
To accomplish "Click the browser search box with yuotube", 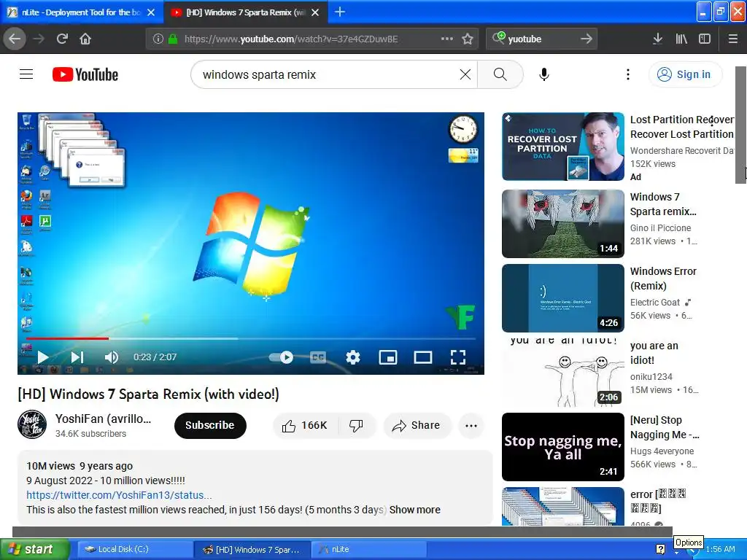I will (541, 39).
